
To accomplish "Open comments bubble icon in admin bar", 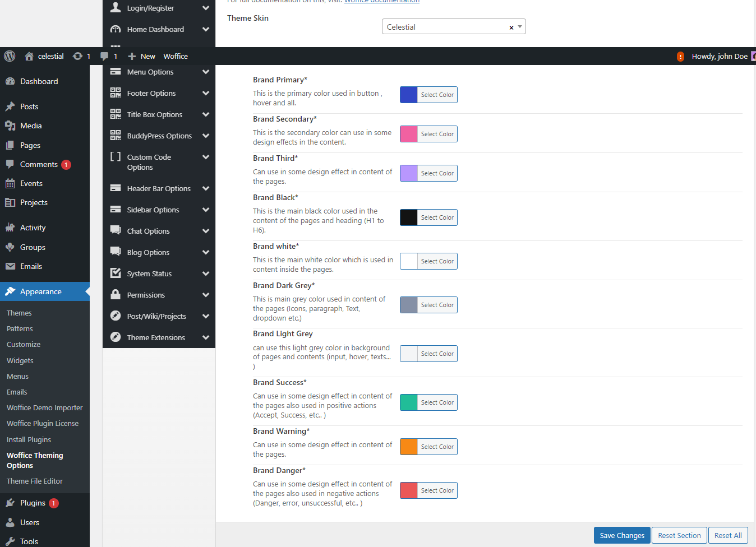I will pyautogui.click(x=104, y=56).
